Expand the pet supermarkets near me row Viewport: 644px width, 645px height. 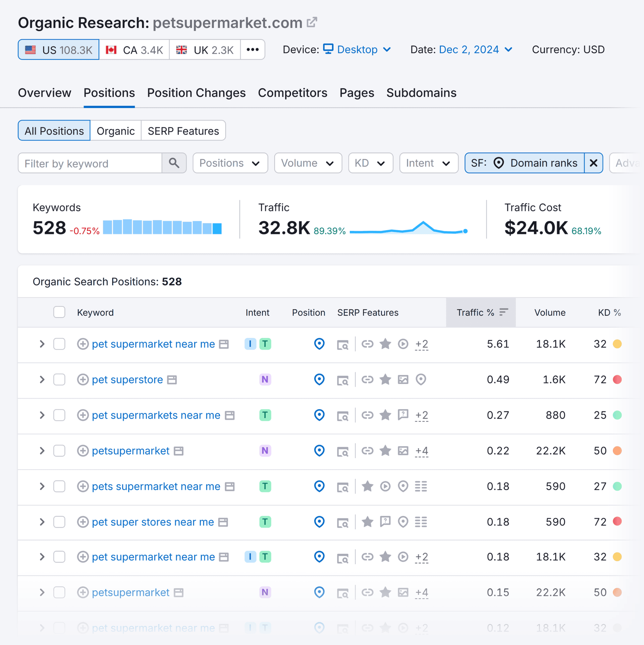pos(42,415)
